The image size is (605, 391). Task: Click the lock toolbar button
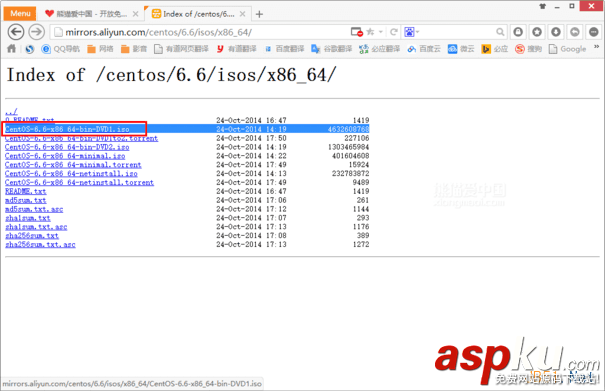(x=518, y=32)
